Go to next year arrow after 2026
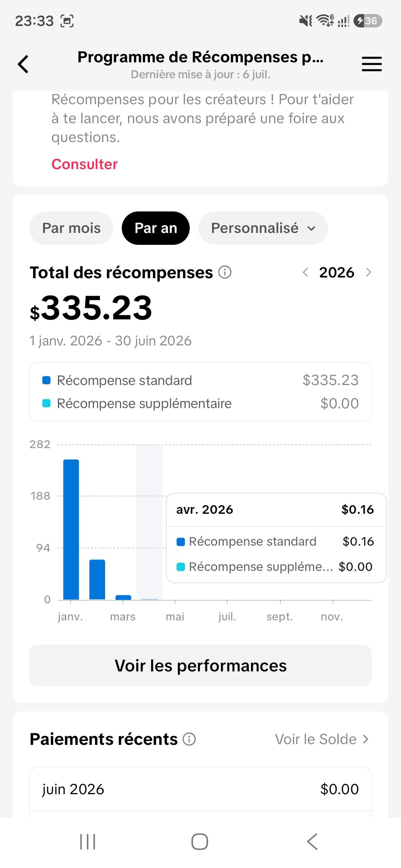 tap(368, 272)
